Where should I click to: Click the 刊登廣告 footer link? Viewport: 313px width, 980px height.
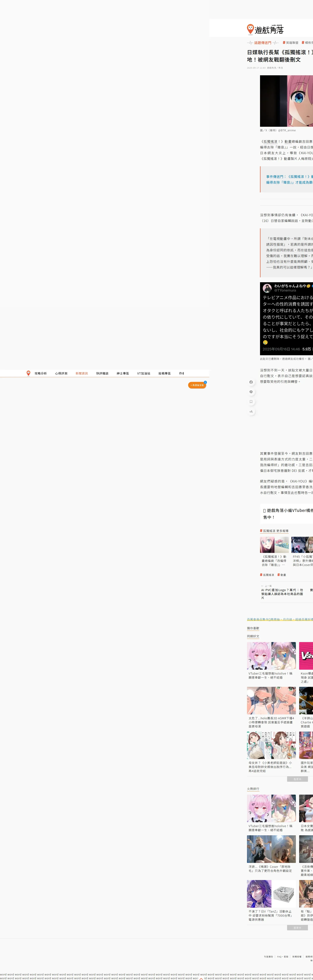click(x=268, y=956)
